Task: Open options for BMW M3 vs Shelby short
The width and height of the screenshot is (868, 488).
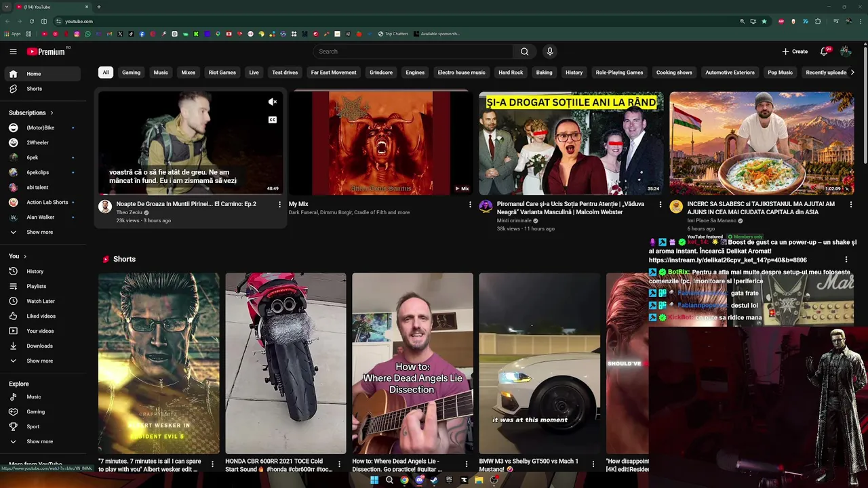Action: tap(593, 464)
